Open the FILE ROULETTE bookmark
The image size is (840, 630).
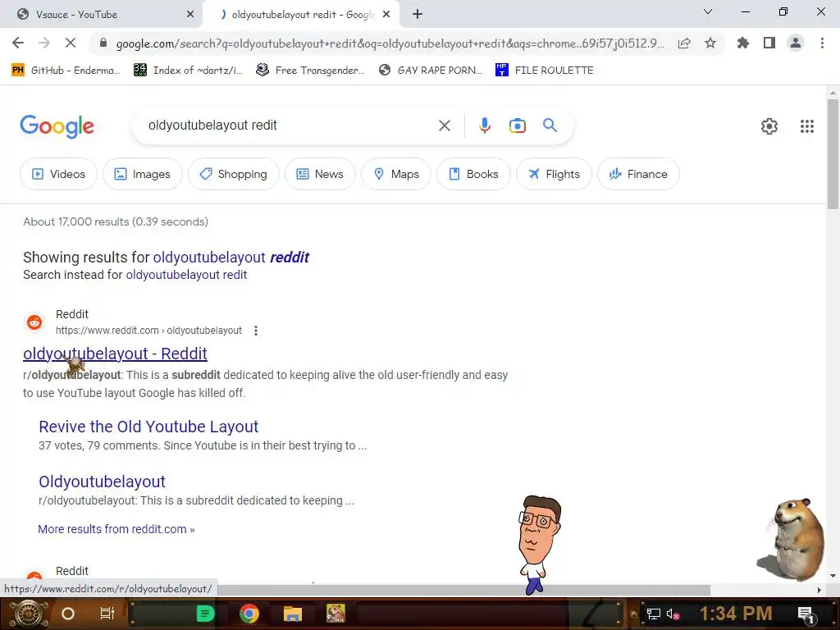coord(545,71)
